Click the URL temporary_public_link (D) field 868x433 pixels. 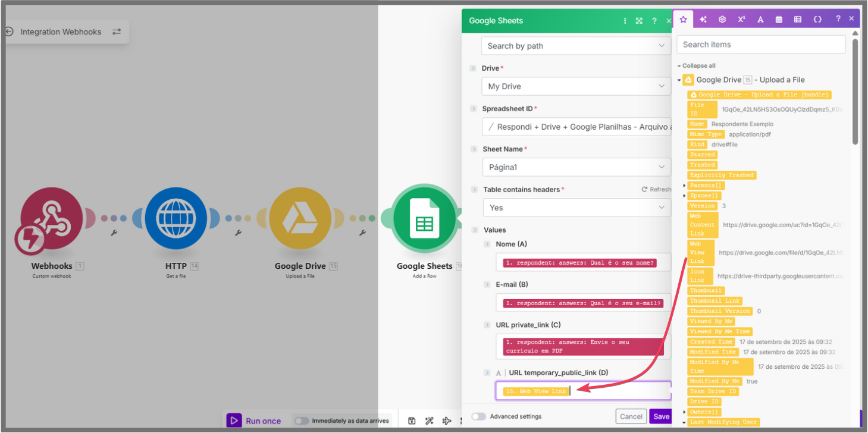pyautogui.click(x=583, y=391)
